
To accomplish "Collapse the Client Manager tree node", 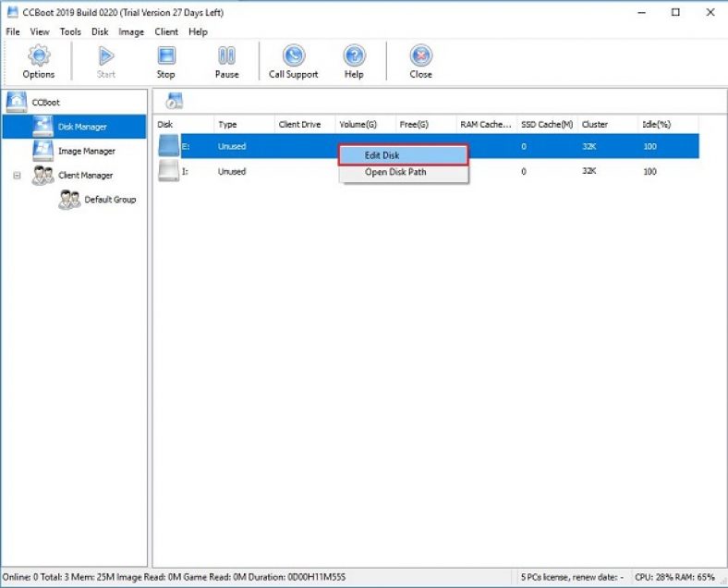I will coord(17,175).
